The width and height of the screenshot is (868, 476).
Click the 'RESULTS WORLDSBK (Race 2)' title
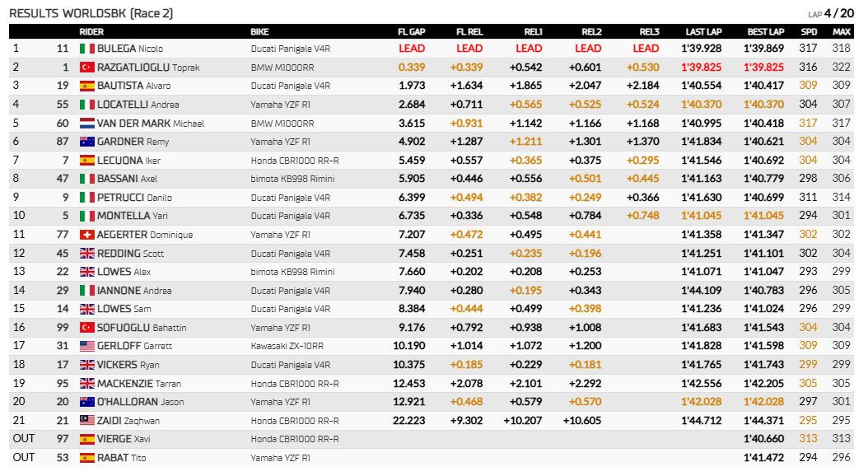pos(91,13)
